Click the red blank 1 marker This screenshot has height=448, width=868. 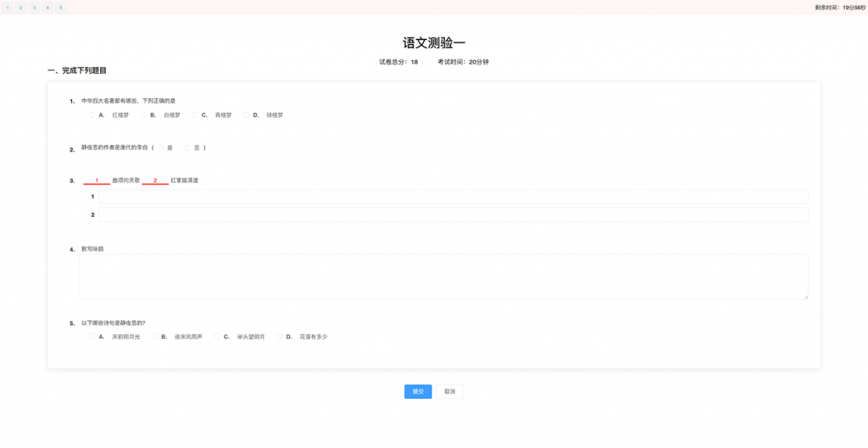point(97,181)
